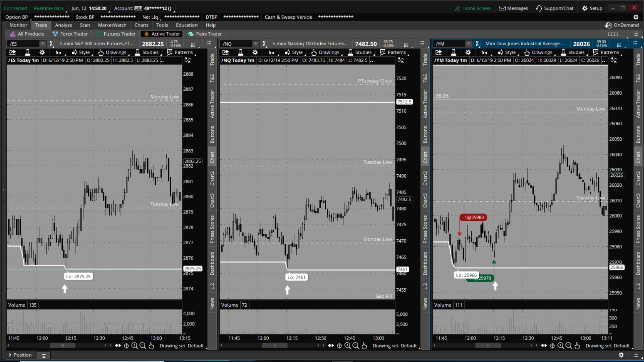Toggle auto-scale icon in /YM chart header
This screenshot has height=362, width=644.
[x=614, y=60]
